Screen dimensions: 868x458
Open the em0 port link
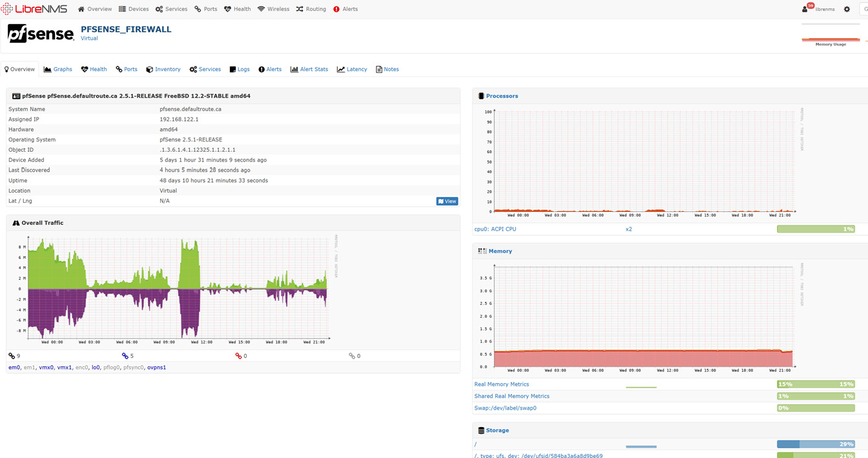[14, 368]
